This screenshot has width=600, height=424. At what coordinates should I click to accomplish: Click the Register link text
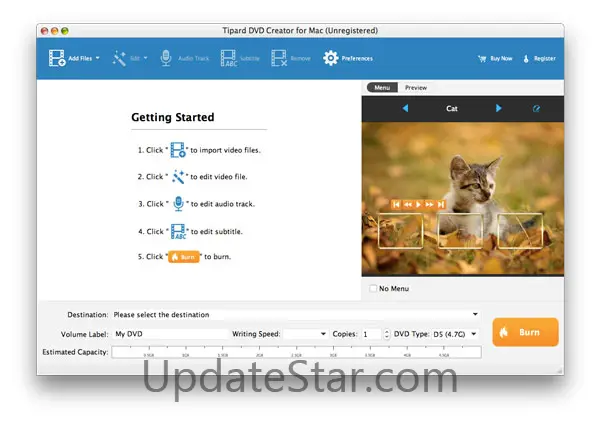(x=545, y=59)
